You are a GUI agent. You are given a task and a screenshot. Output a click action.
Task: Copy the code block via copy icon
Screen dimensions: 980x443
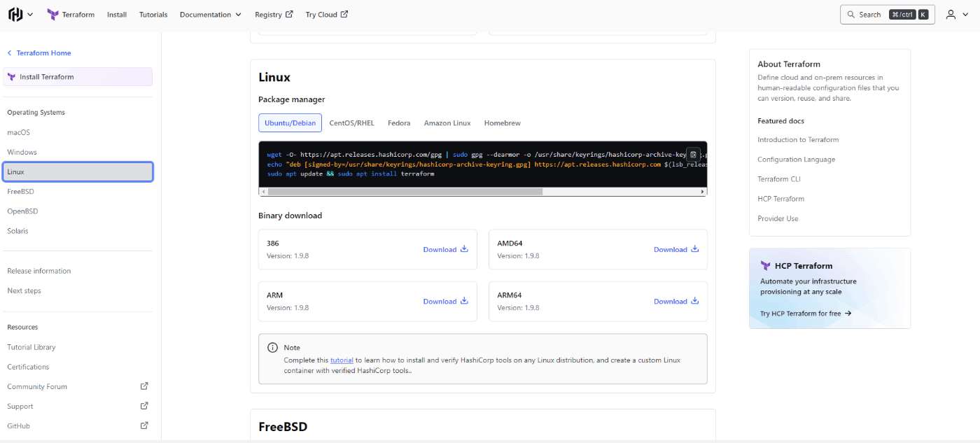[x=693, y=155]
